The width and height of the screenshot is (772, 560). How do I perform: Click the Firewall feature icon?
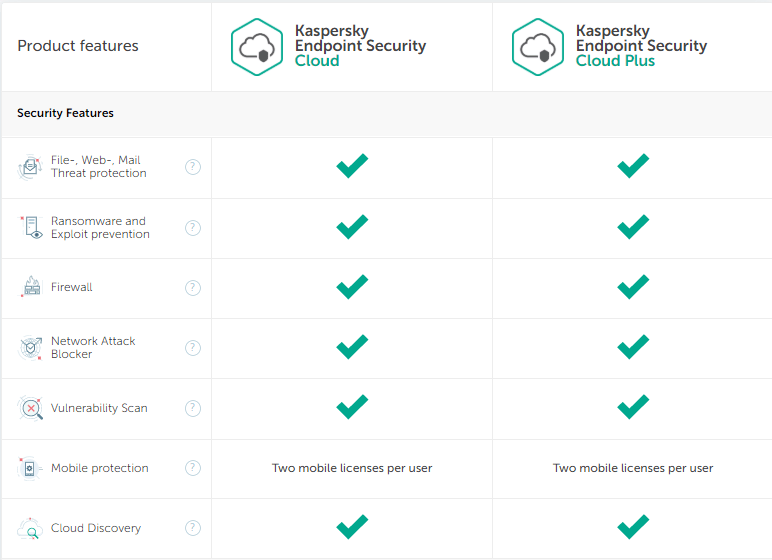(31, 286)
